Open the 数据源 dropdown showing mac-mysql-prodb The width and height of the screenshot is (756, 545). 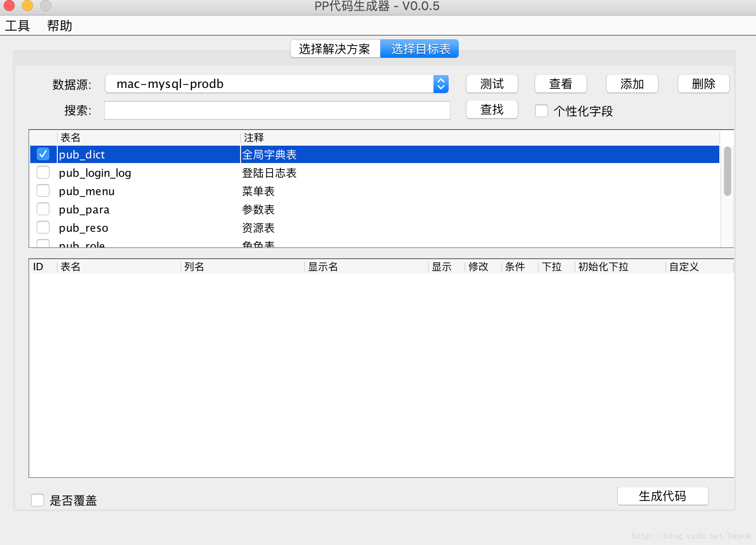277,84
